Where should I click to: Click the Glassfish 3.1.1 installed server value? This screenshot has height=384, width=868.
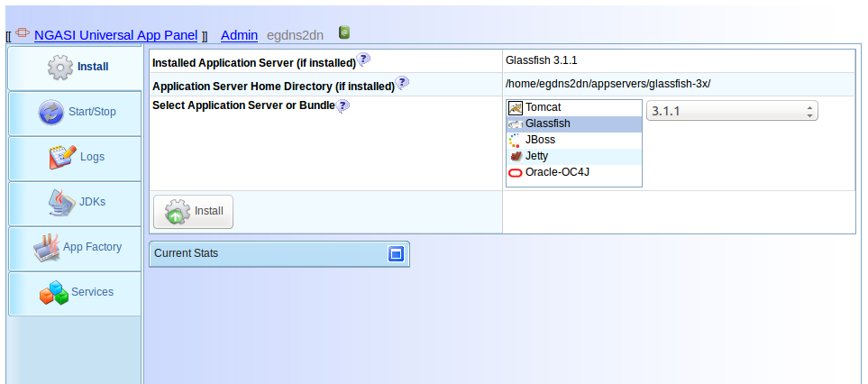(x=542, y=60)
